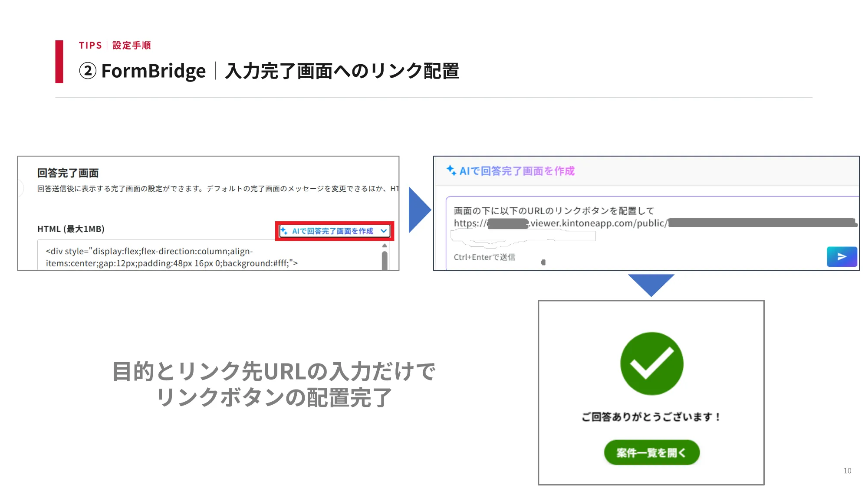Click the kintoneapp URL text in the prompt

(x=655, y=223)
